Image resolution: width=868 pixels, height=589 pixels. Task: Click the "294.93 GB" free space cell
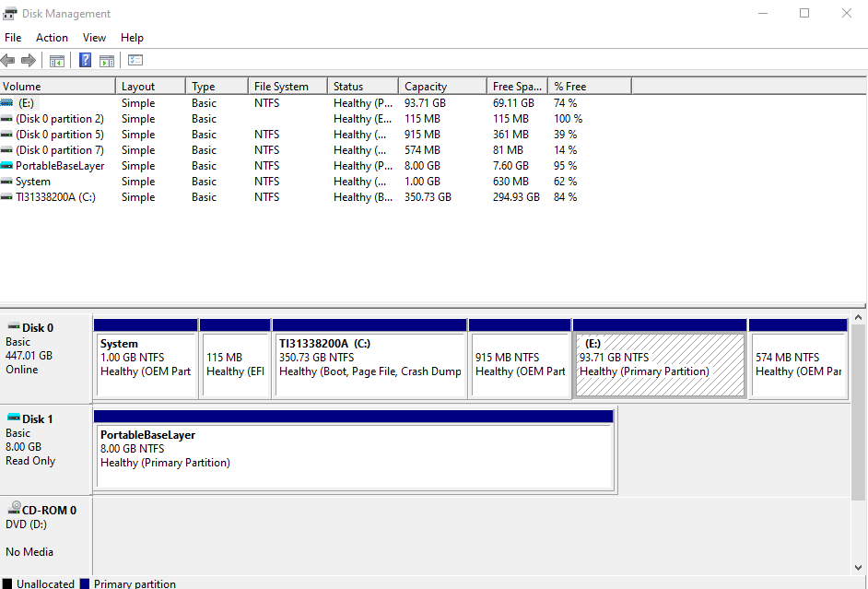[516, 197]
